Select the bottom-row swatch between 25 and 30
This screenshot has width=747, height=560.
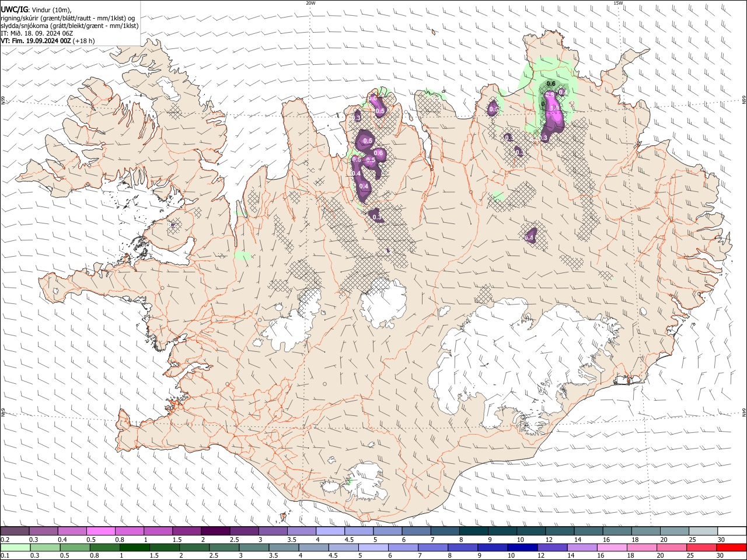coord(702,547)
